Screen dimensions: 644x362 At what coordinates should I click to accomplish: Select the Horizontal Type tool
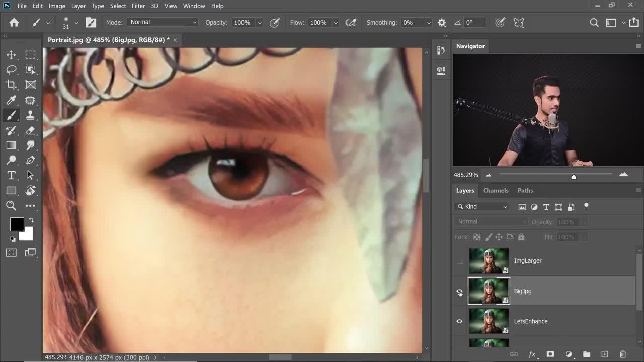click(11, 175)
